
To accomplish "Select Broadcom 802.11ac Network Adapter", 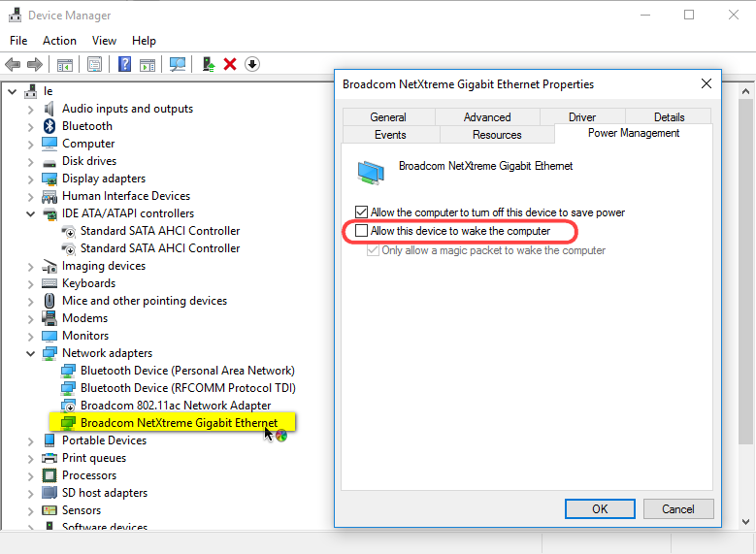I will coord(176,406).
